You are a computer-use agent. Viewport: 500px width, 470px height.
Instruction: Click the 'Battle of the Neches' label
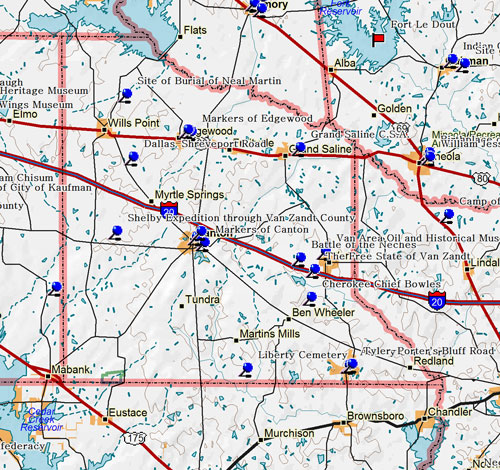pos(364,244)
